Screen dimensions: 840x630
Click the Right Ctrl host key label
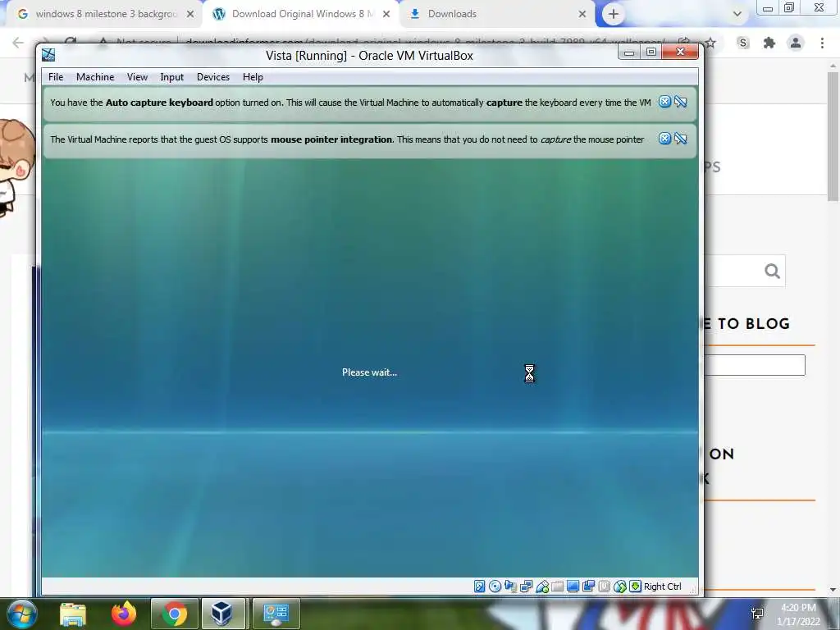[x=663, y=587]
